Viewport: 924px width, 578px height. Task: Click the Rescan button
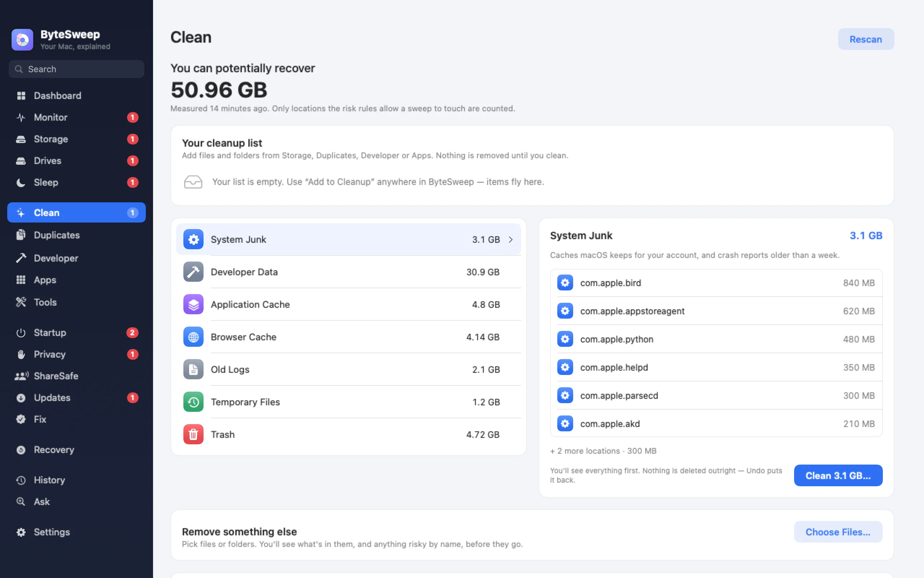866,39
